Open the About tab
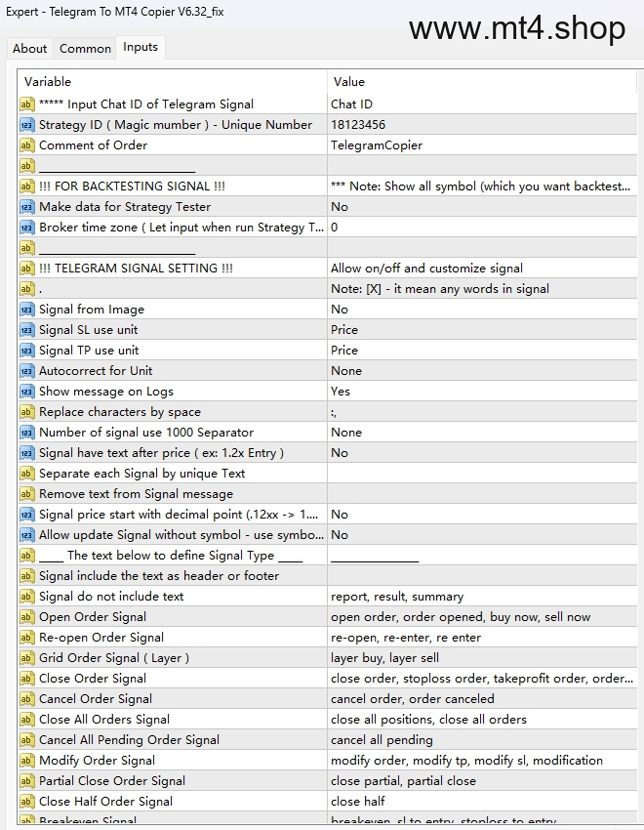This screenshot has width=644, height=830. (x=29, y=48)
